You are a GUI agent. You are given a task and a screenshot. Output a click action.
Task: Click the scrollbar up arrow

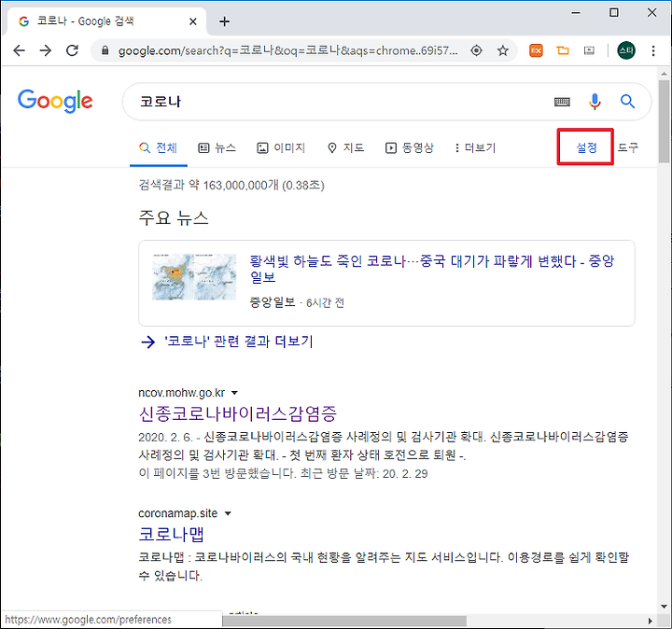(x=664, y=74)
